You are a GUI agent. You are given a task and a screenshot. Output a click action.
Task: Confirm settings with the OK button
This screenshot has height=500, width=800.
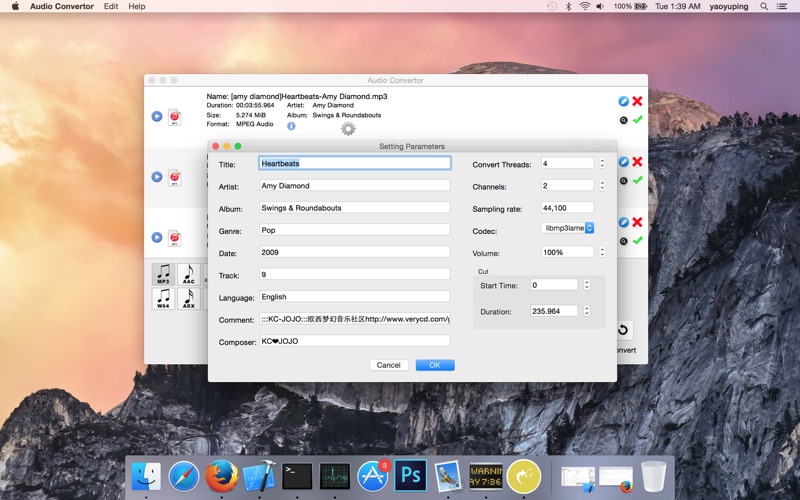435,365
